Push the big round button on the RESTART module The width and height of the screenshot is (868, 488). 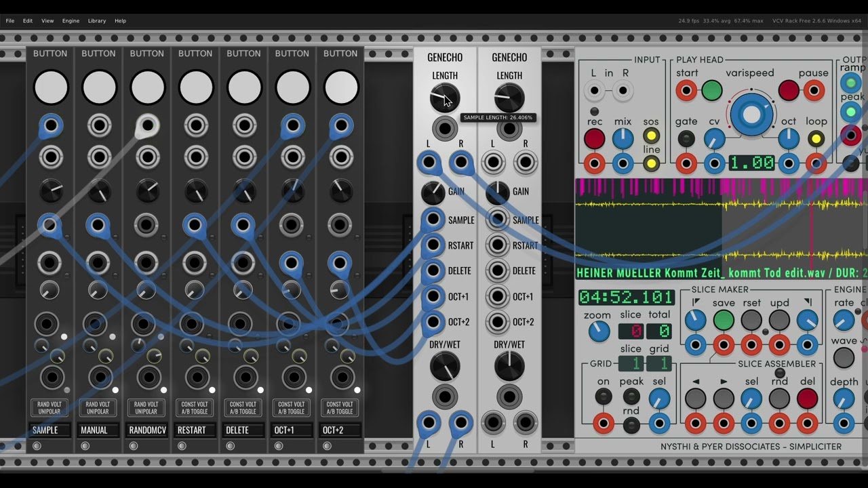196,88
